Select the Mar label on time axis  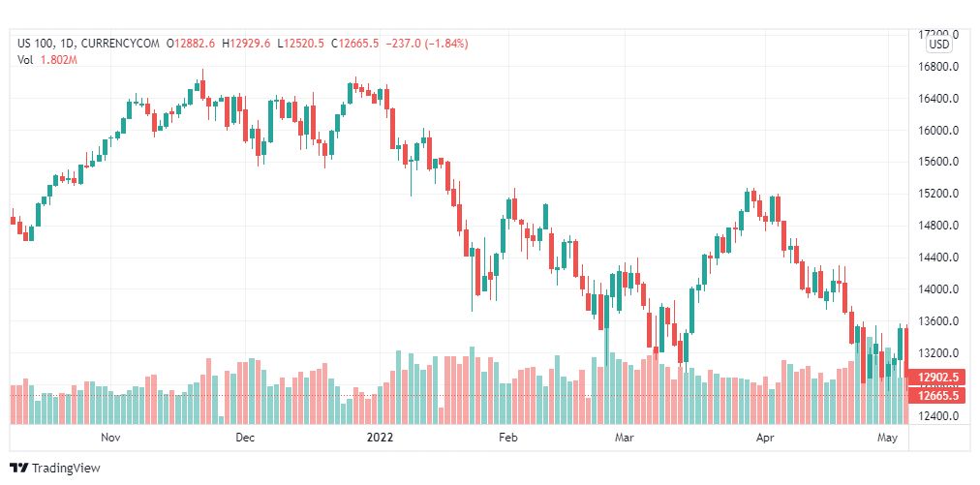625,438
